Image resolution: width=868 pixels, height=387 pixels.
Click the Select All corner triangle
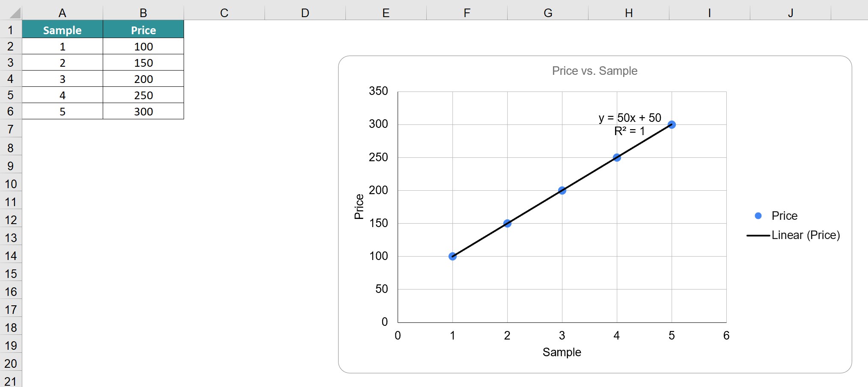click(15, 13)
